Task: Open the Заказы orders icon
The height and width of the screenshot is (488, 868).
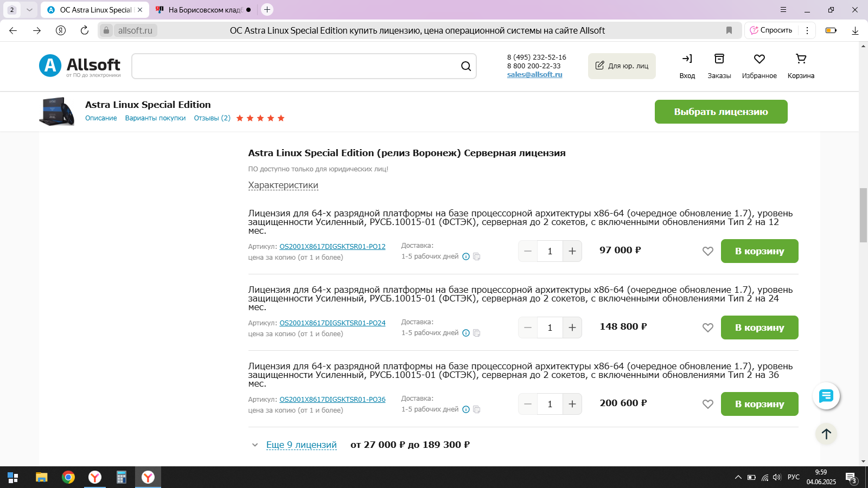Action: tap(719, 66)
